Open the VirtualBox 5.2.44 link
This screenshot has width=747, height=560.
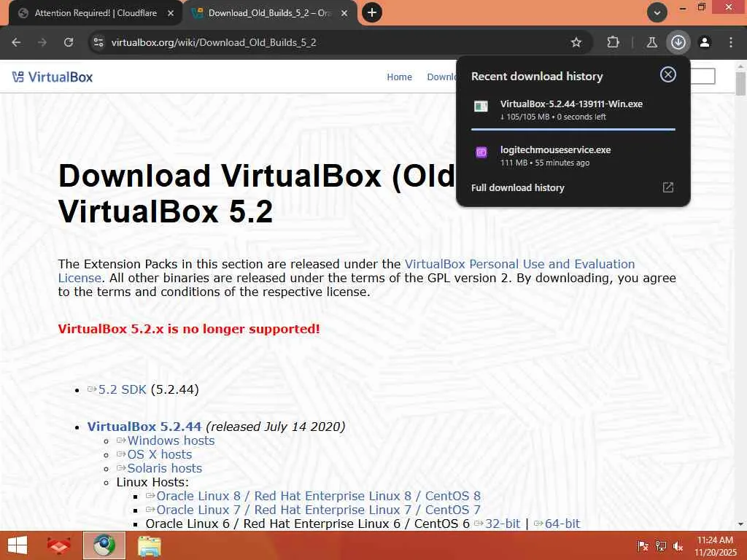tap(144, 427)
